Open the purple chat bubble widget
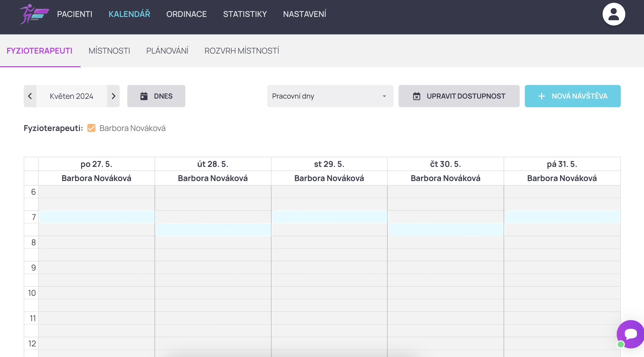This screenshot has height=357, width=644. [x=631, y=334]
